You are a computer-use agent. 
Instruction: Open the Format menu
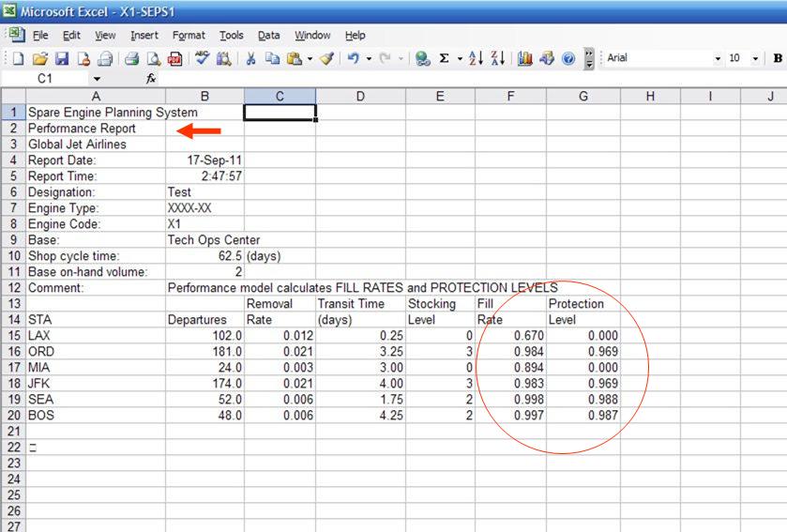click(x=189, y=36)
